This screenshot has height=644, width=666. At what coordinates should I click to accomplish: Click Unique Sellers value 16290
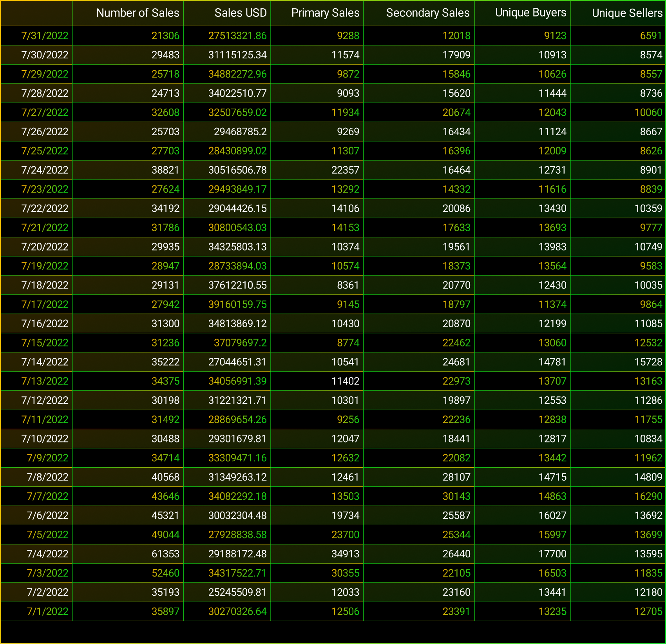tap(618, 497)
